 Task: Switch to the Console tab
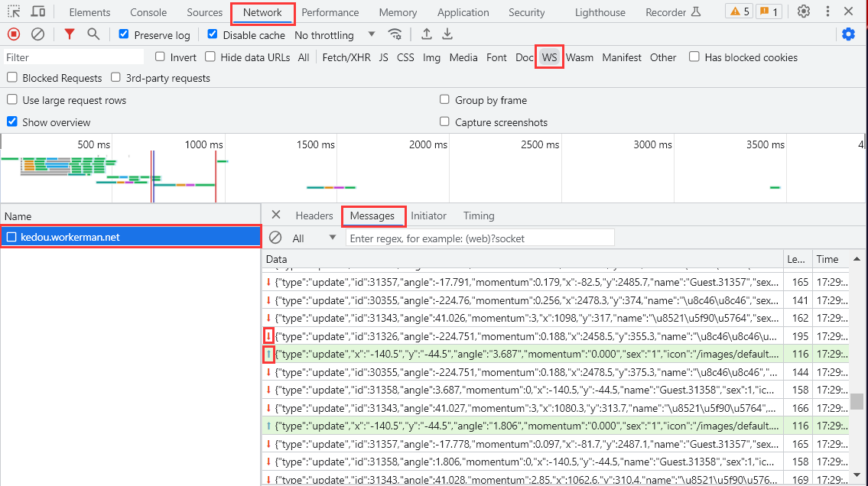pos(148,12)
